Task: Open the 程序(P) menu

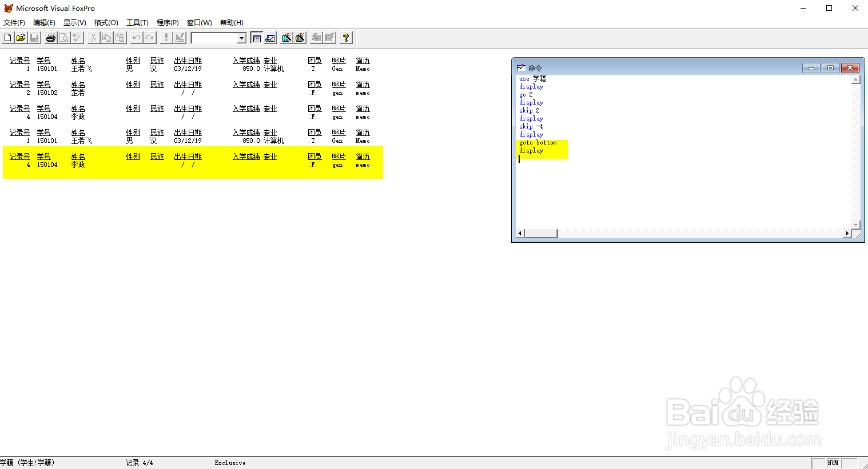Action: tap(168, 23)
